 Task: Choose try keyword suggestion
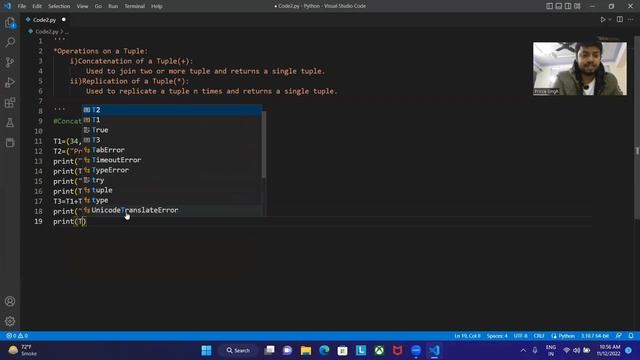172,180
